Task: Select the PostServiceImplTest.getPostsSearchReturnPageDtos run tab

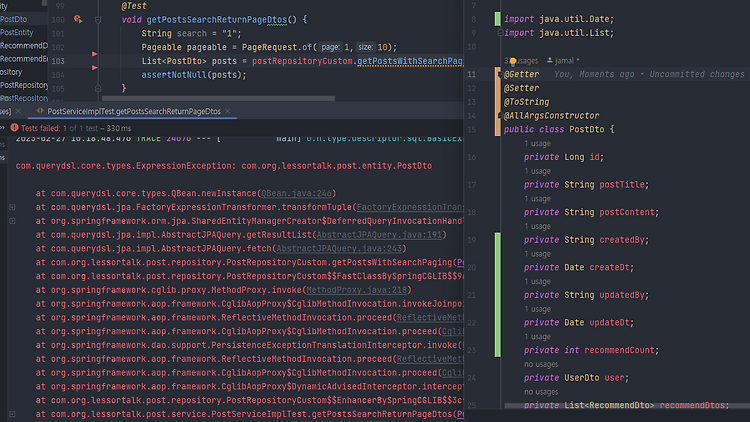Action: [134, 111]
